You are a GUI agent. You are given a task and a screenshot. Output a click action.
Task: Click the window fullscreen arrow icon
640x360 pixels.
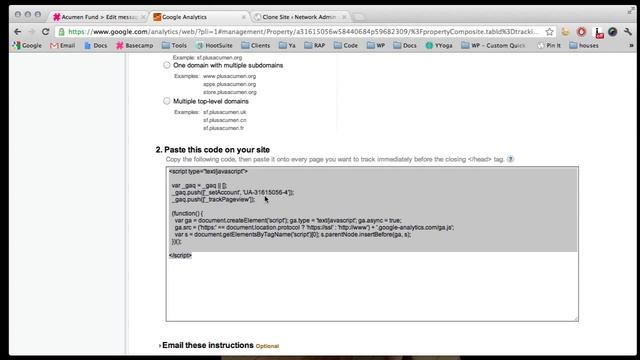click(630, 11)
